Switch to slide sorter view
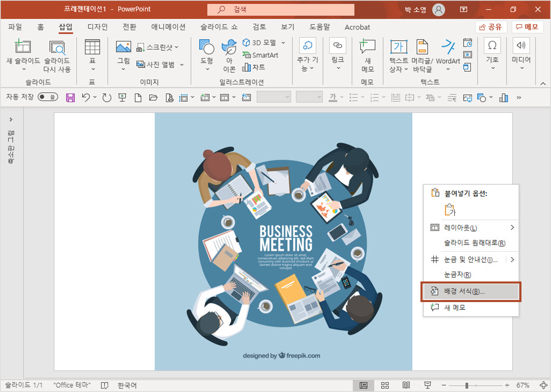 pyautogui.click(x=385, y=385)
